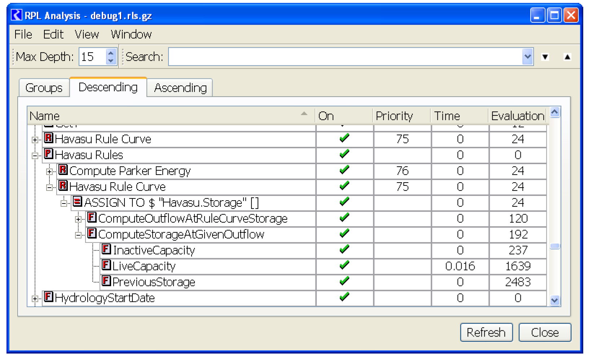The image size is (589, 364).
Task: Click the R icon beside Compute Parker Energy
Action: (63, 170)
